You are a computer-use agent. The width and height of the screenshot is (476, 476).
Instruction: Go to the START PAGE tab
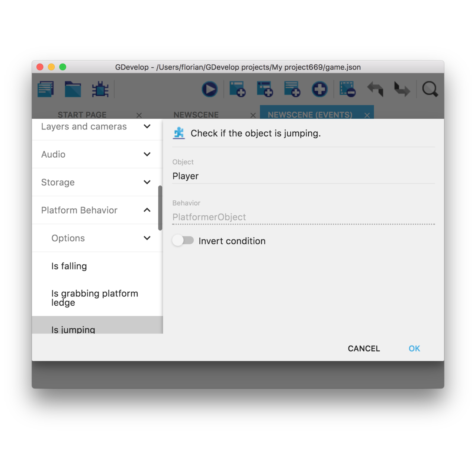pos(82,115)
